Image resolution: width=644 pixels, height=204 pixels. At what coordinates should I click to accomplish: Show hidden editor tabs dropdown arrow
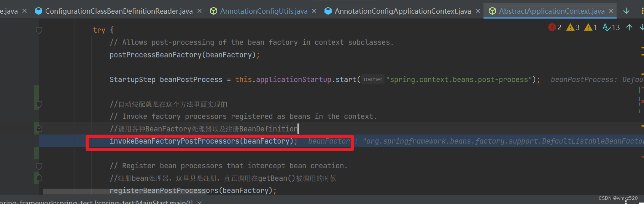(x=626, y=11)
